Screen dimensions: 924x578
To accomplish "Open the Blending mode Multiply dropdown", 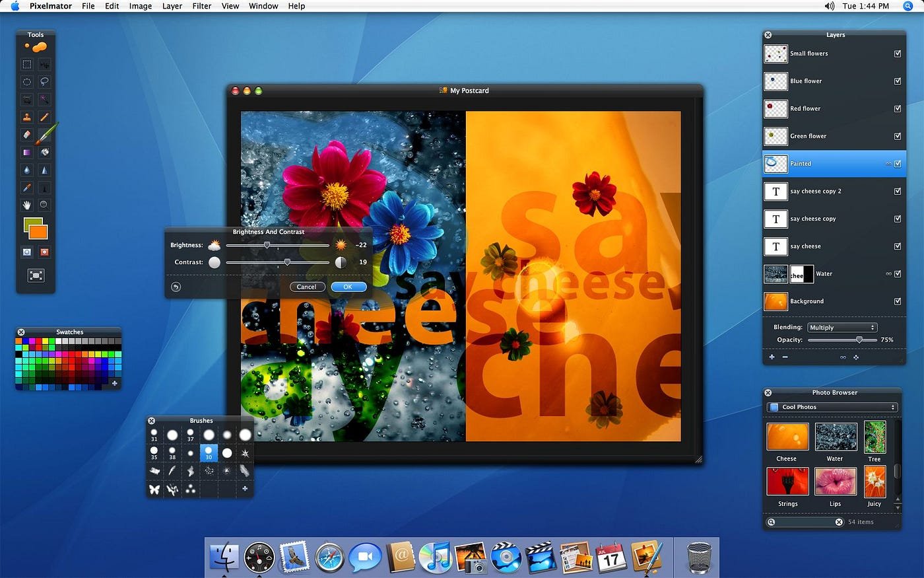I will (842, 328).
